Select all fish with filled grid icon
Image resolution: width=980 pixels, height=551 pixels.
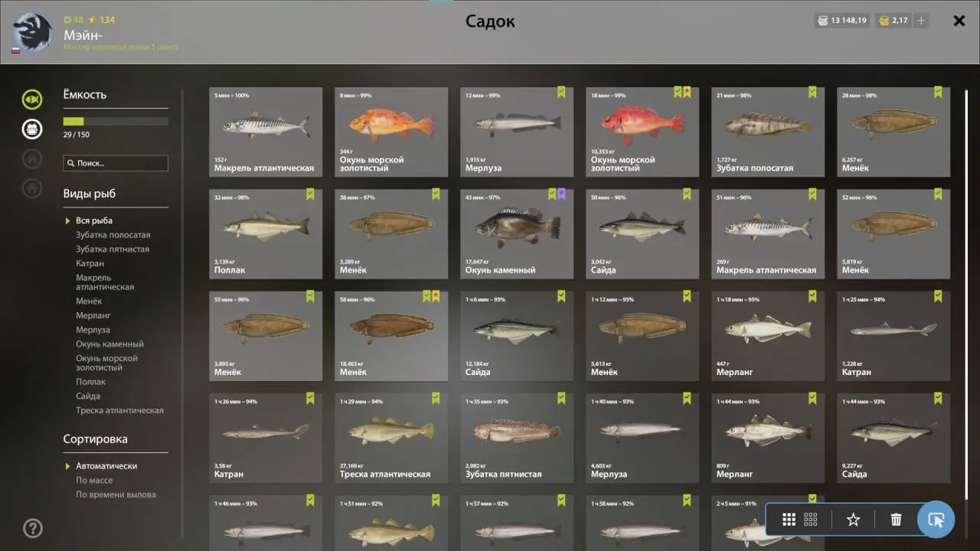(x=789, y=520)
